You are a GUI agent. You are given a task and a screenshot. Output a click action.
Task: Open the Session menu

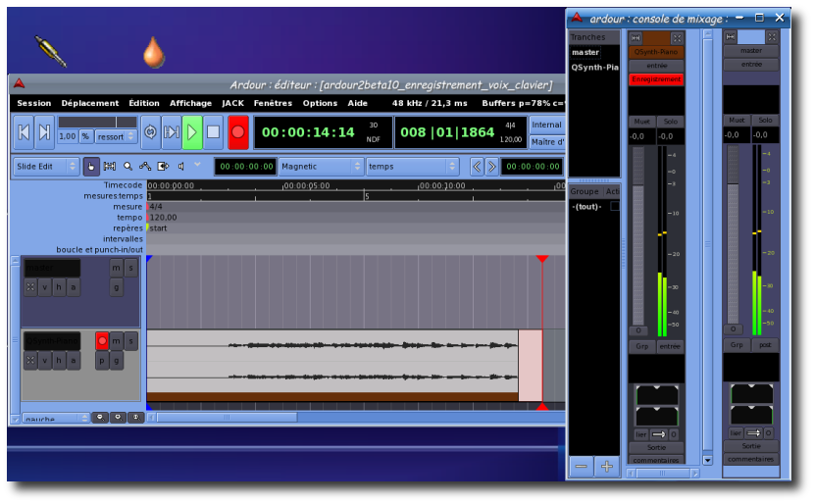click(x=34, y=103)
